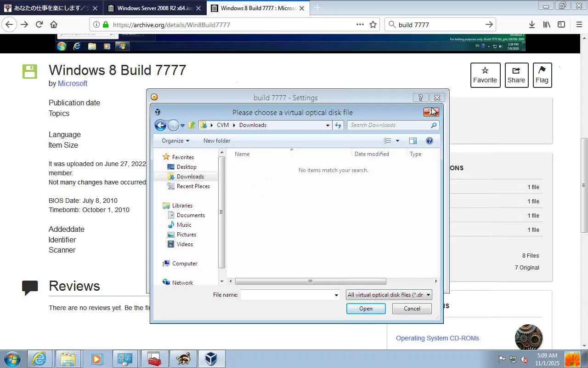The width and height of the screenshot is (588, 368).
Task: Cancel the file chooser dialog
Action: point(412,309)
